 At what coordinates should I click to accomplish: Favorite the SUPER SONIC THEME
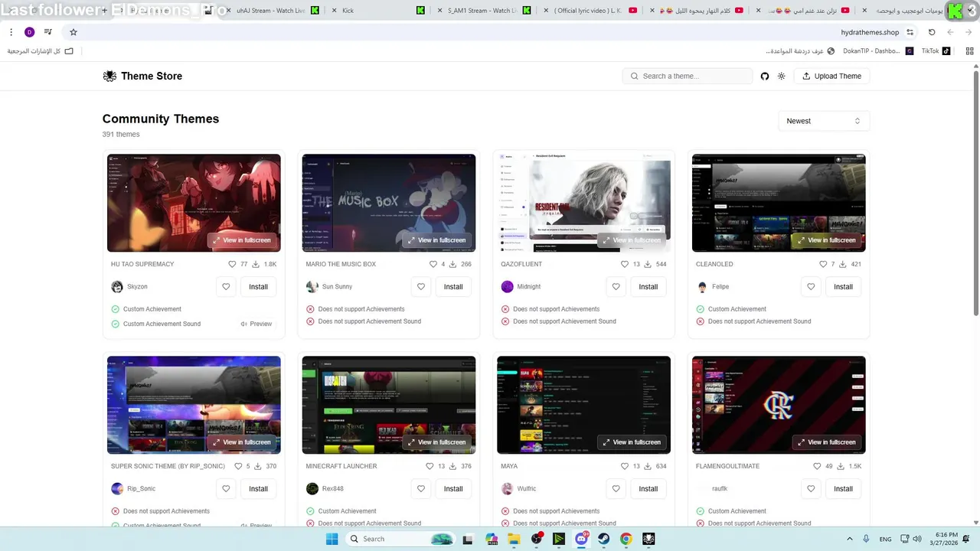226,488
